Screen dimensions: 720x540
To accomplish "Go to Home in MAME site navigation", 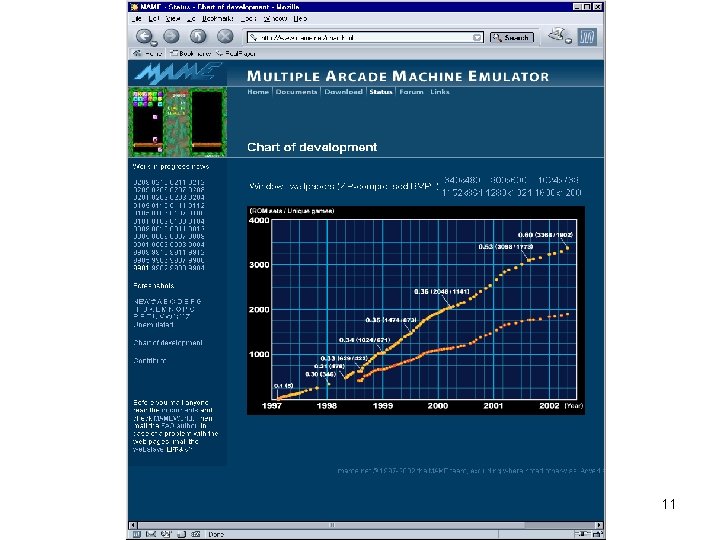I will [x=258, y=92].
